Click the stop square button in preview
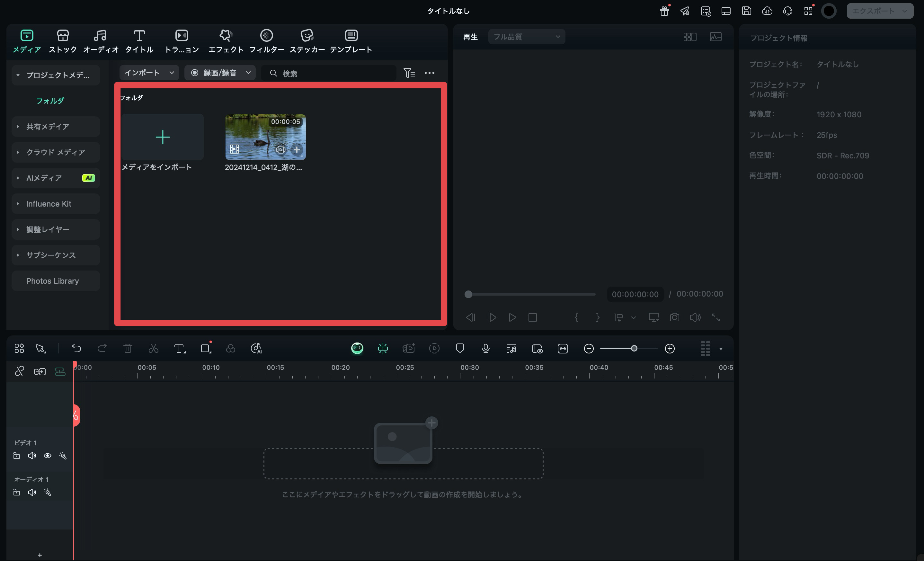This screenshot has width=924, height=561. [x=532, y=318]
